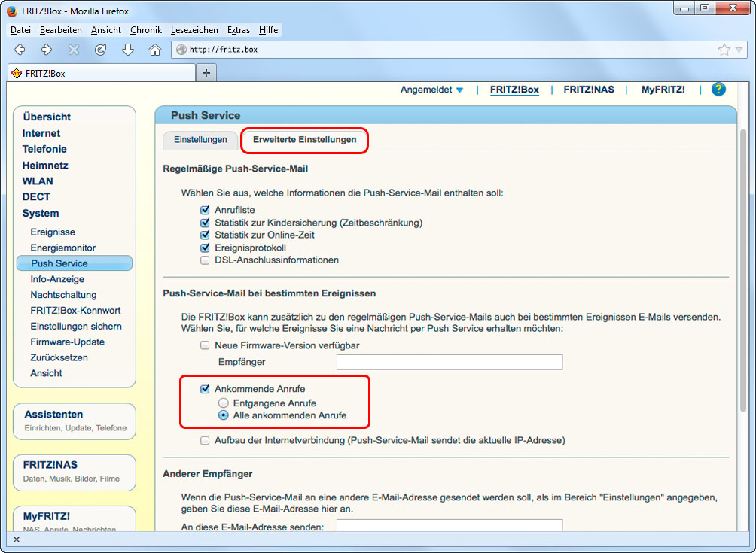Reload the page with the refresh icon
This screenshot has height=553, width=756.
100,49
